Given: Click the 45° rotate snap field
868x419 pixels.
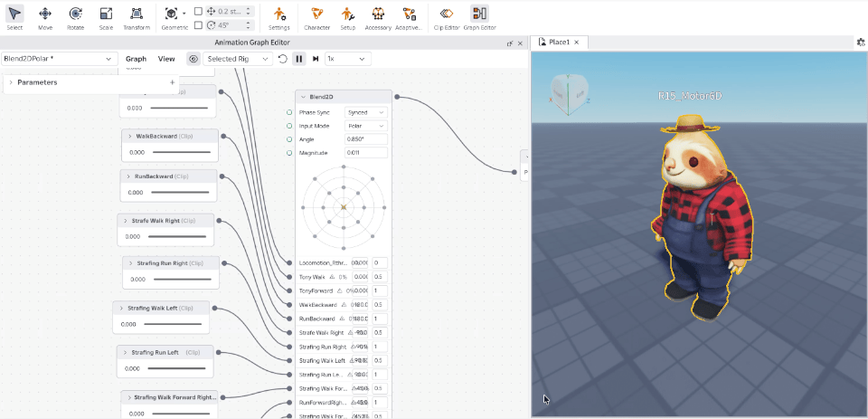Looking at the screenshot, I should point(229,25).
